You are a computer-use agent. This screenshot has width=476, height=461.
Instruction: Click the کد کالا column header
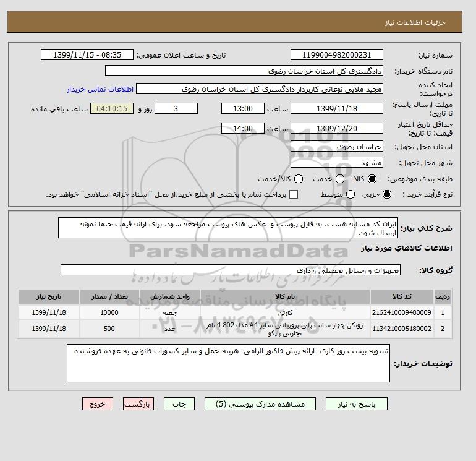402,296
